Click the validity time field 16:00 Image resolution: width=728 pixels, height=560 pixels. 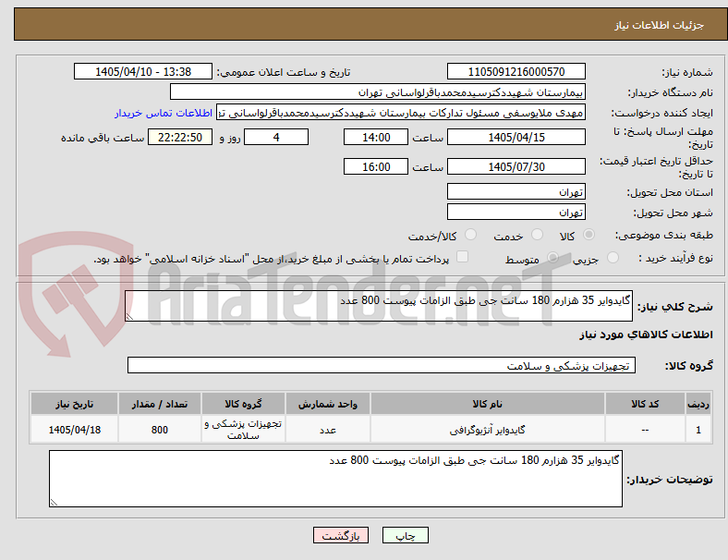click(376, 166)
